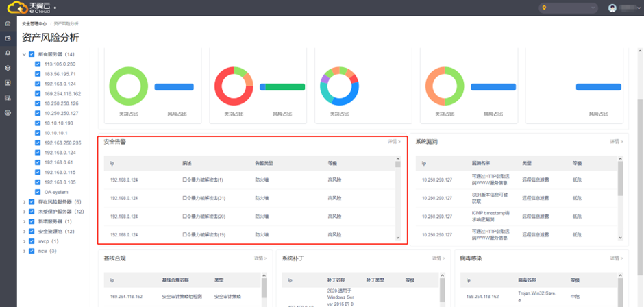Expand the 存在风险服务器 tree node
The image size is (644, 307).
pos(24,202)
